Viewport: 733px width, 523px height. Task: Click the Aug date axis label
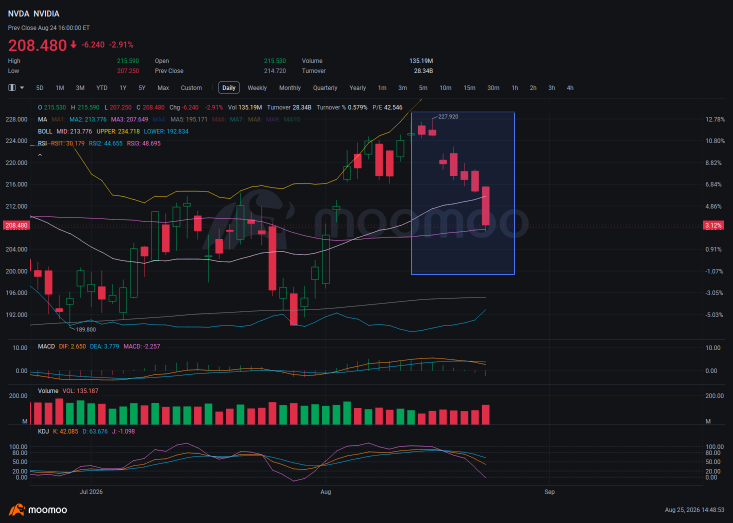coord(325,492)
